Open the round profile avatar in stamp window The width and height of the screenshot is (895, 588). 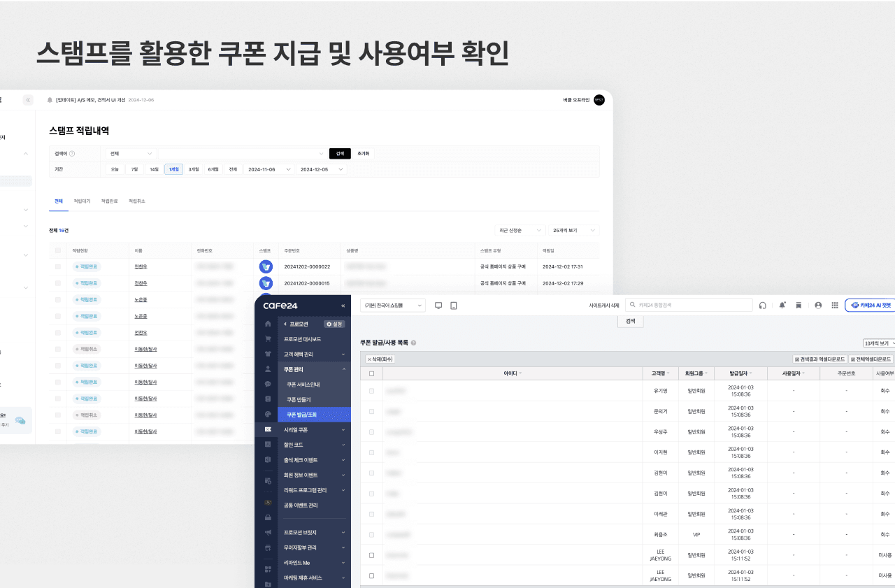coord(599,100)
